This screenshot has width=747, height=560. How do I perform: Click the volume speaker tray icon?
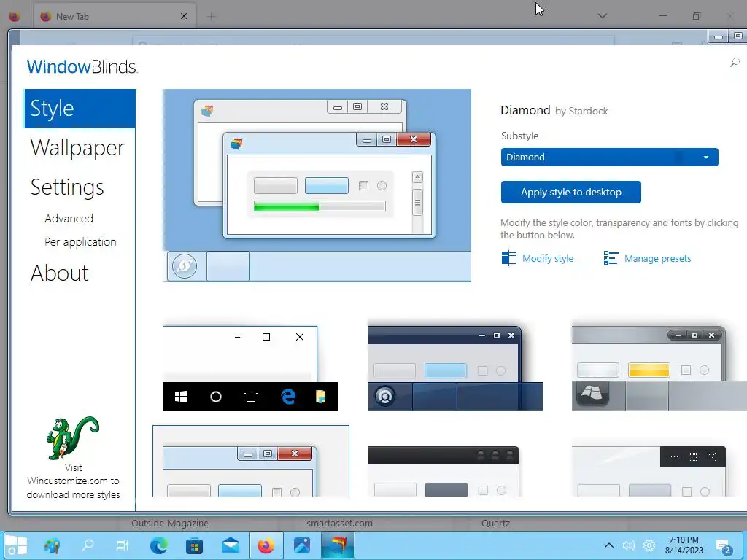[x=628, y=545]
